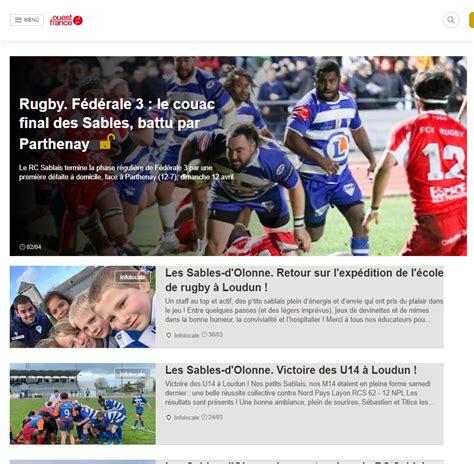Click location pin icon in first article

(169, 335)
